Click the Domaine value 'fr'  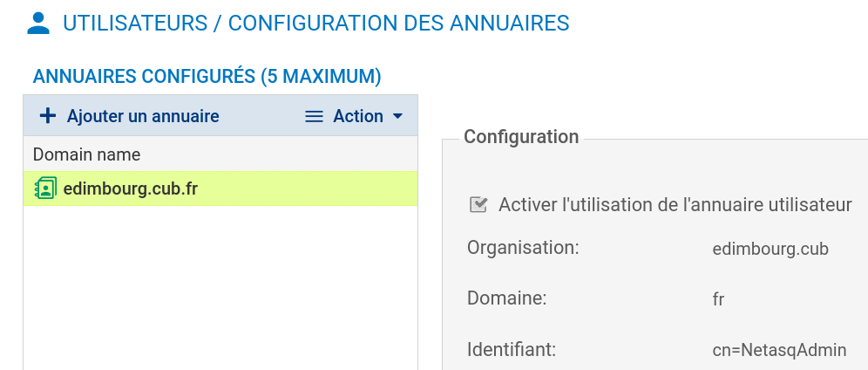coord(718,299)
